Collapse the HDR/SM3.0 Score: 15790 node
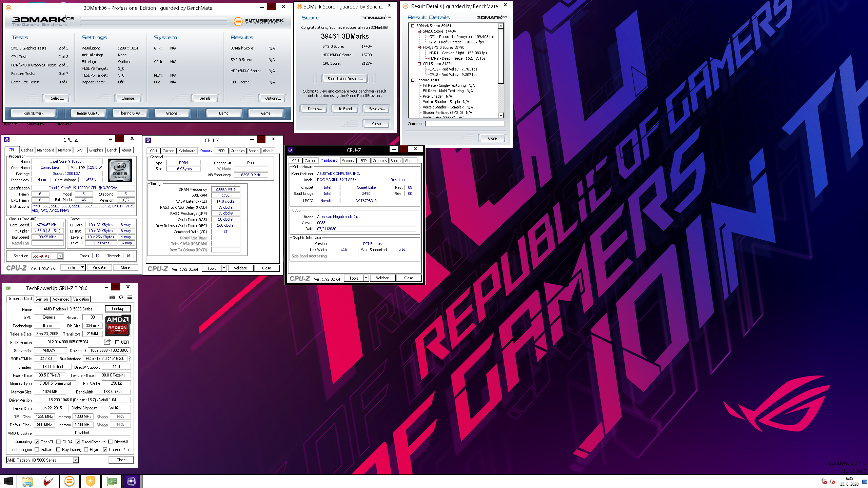This screenshot has width=868, height=488. point(419,47)
